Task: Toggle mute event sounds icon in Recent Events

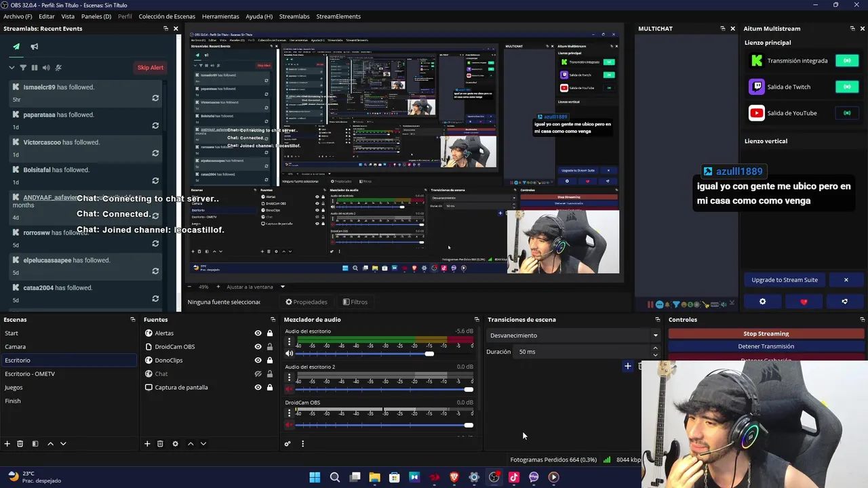Action: (x=58, y=68)
